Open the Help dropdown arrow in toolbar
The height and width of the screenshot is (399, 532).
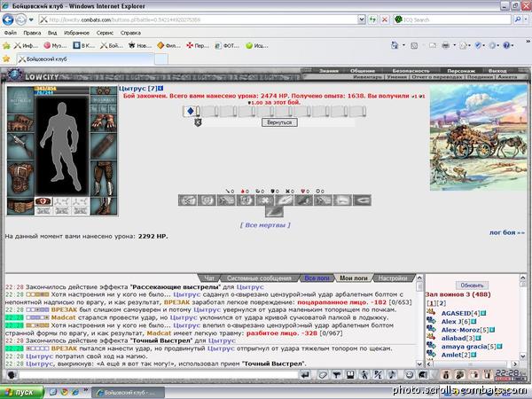pyautogui.click(x=512, y=45)
